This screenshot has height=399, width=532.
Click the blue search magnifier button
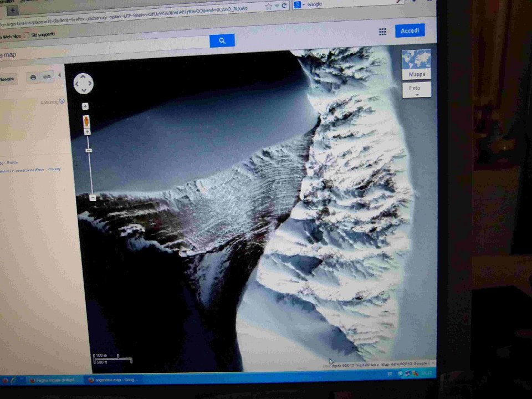222,40
